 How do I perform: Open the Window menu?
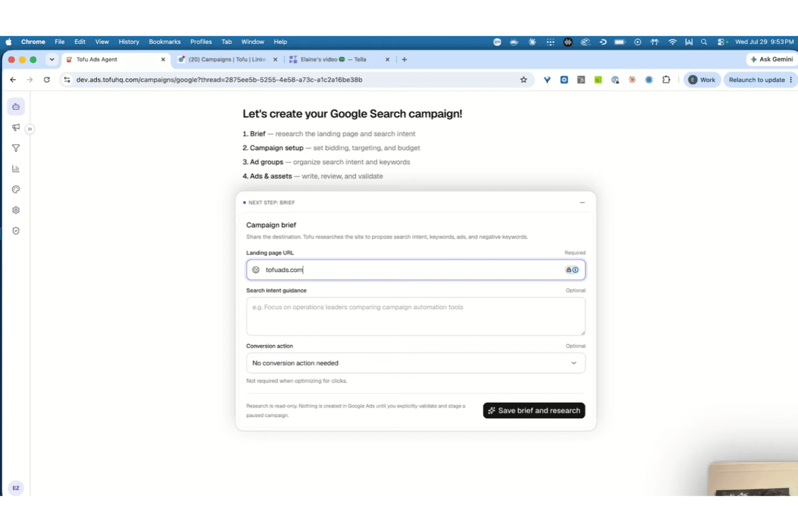[x=253, y=42]
